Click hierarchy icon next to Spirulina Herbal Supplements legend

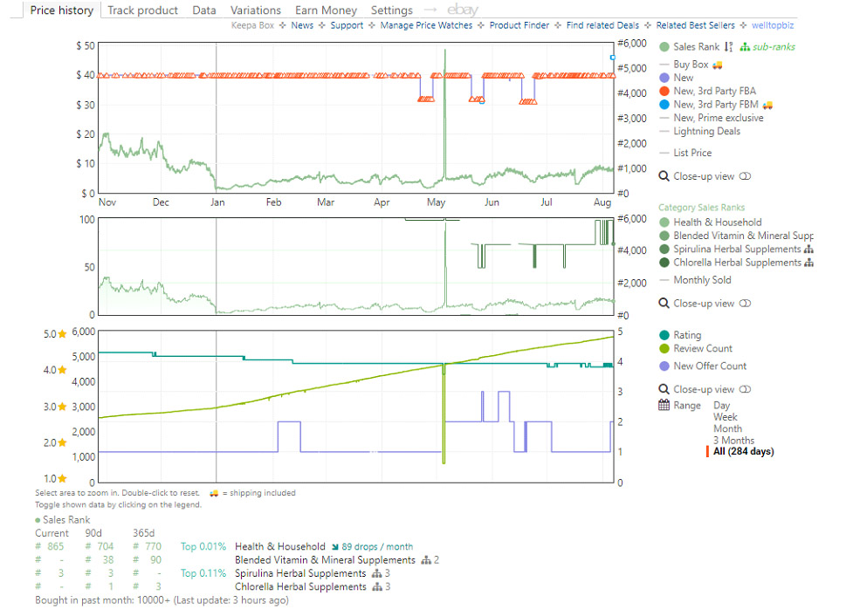[x=808, y=250]
